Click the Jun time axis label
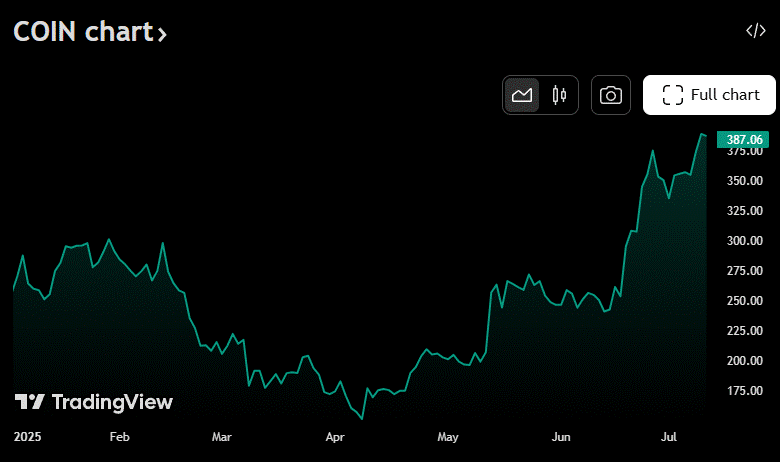The image size is (780, 462). [561, 437]
